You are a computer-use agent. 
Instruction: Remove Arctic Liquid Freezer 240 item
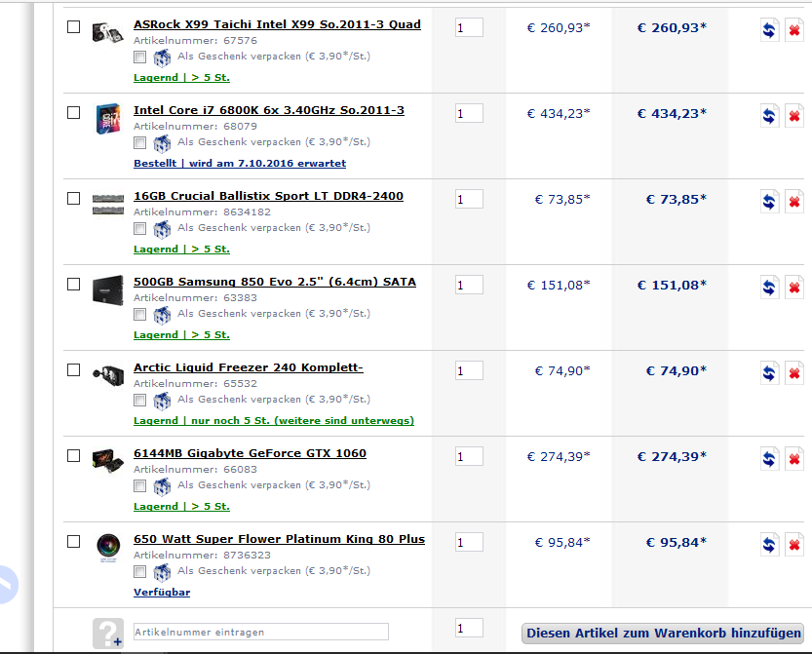click(x=793, y=373)
